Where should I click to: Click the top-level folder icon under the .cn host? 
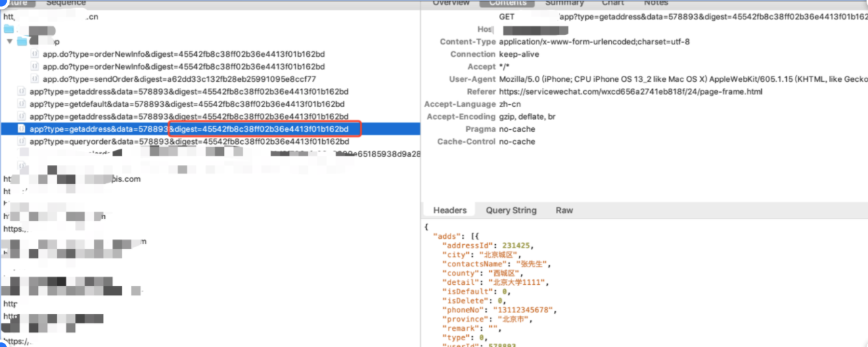click(x=9, y=29)
